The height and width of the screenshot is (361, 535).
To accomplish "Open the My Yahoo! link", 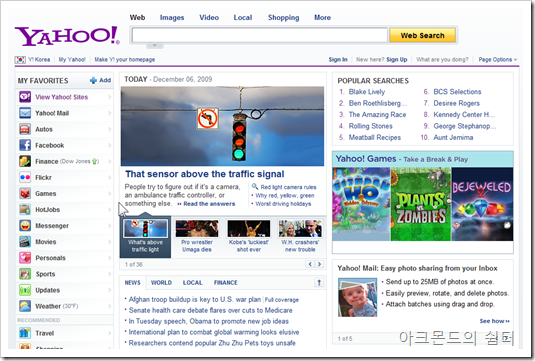I will [72, 59].
